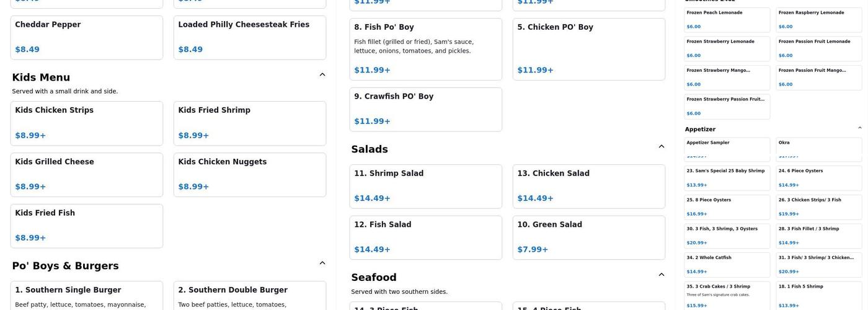This screenshot has width=868, height=310.
Task: Choose 8. Fish Po' Boy item
Action: (x=426, y=49)
